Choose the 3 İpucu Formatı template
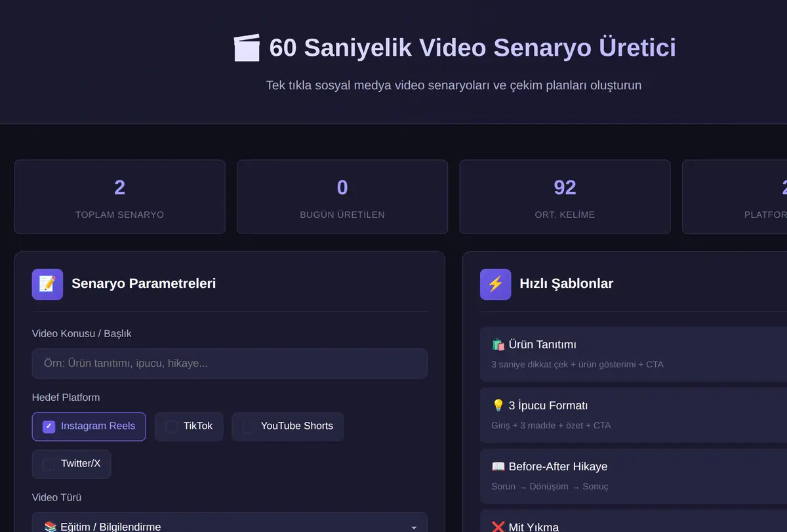787x532 pixels. coord(634,414)
